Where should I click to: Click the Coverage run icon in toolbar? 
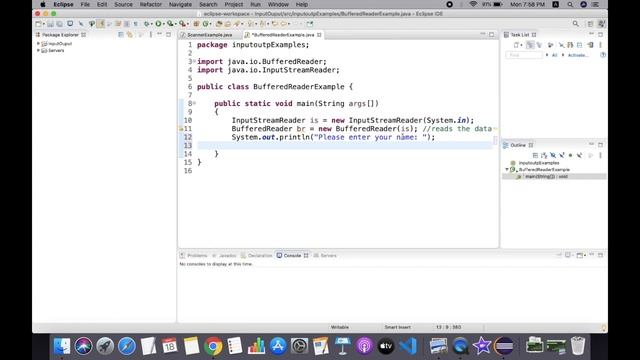pos(170,24)
